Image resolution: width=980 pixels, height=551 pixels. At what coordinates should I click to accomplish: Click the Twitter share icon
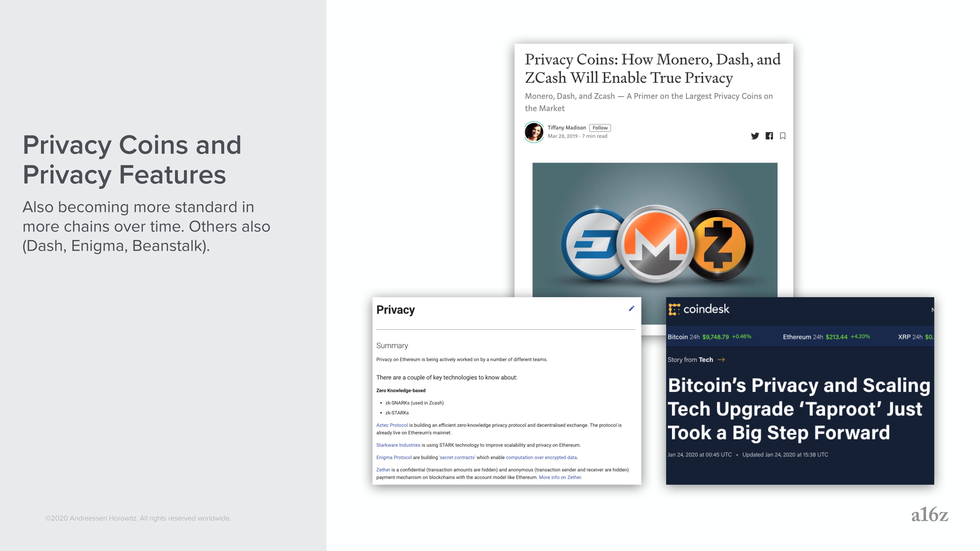755,136
